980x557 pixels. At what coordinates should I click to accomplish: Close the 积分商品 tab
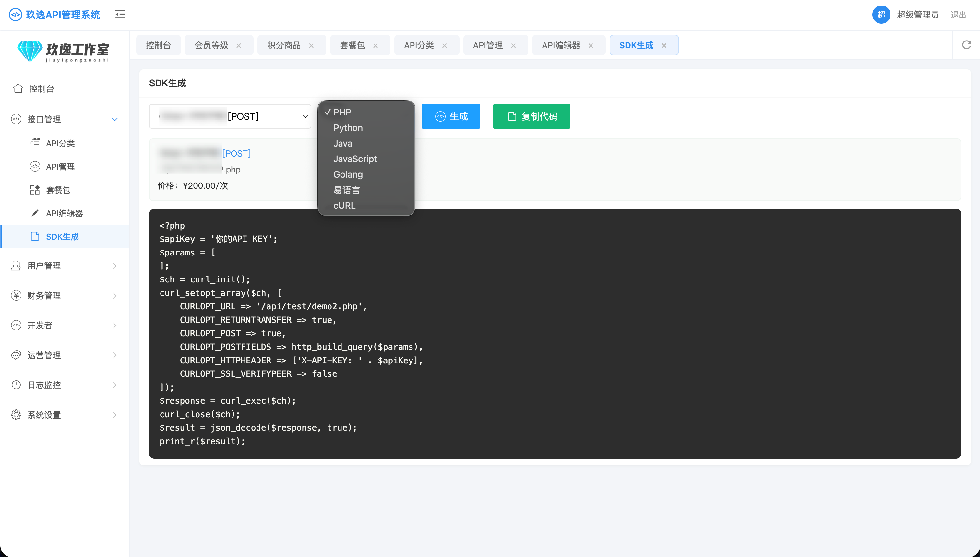click(x=311, y=45)
